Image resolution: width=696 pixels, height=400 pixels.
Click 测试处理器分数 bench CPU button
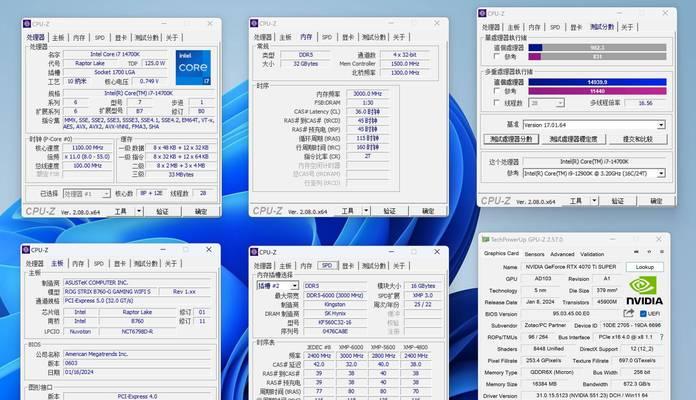[511, 139]
